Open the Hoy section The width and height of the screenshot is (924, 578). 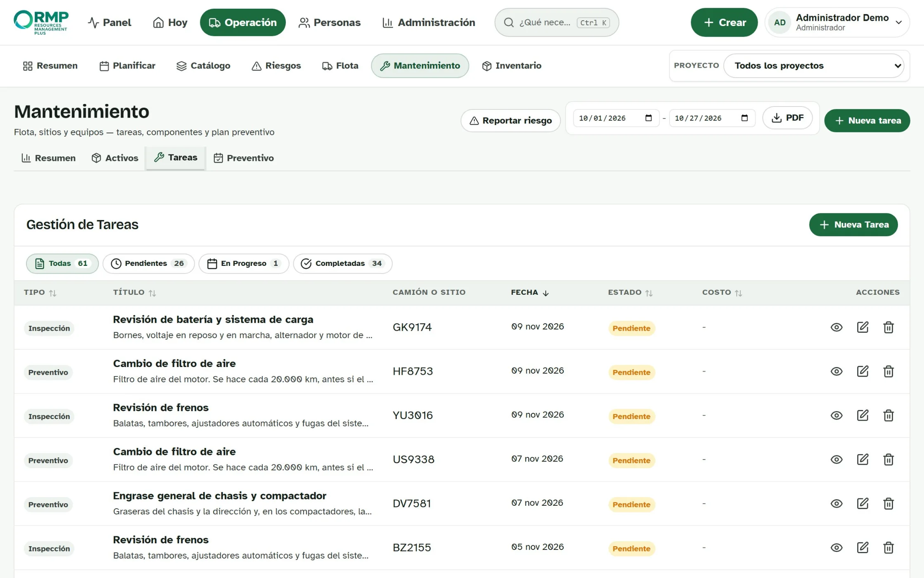point(170,22)
